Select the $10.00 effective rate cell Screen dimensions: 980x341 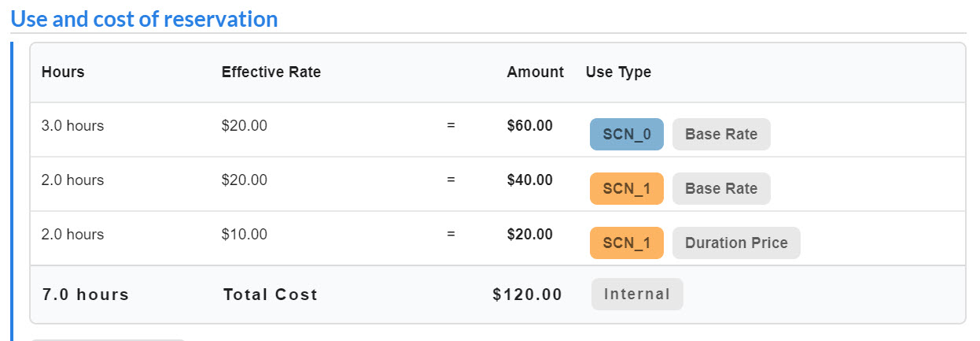(x=245, y=234)
